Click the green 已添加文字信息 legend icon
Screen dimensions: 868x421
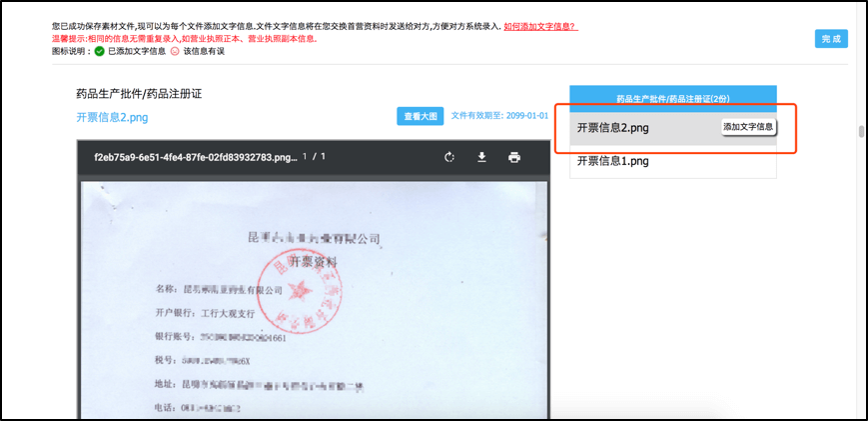(99, 52)
